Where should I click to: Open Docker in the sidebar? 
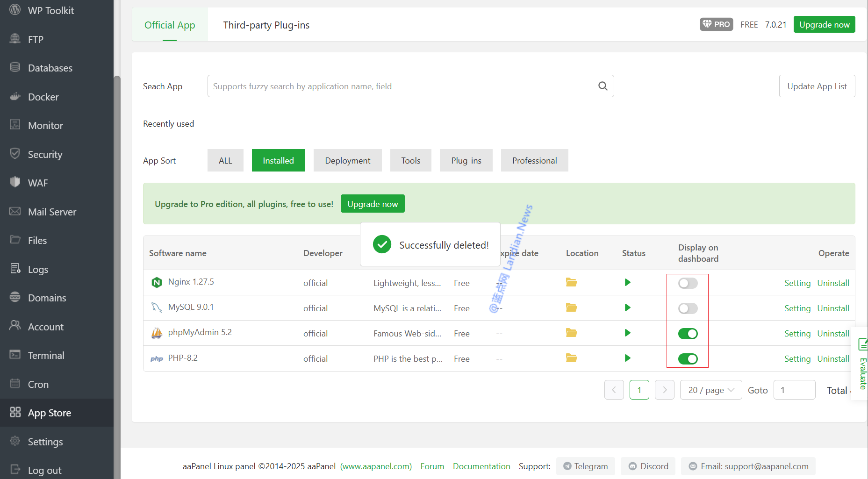(43, 97)
